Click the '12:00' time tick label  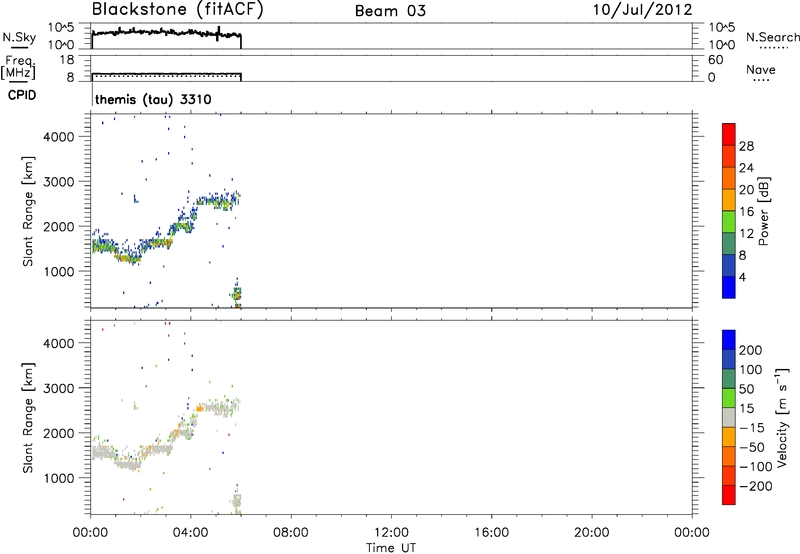coord(391,533)
